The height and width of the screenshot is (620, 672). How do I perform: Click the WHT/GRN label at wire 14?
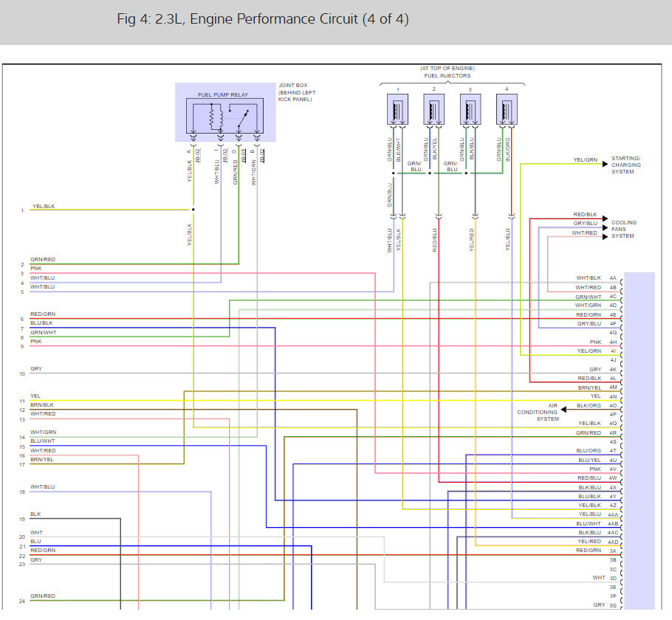tap(44, 433)
